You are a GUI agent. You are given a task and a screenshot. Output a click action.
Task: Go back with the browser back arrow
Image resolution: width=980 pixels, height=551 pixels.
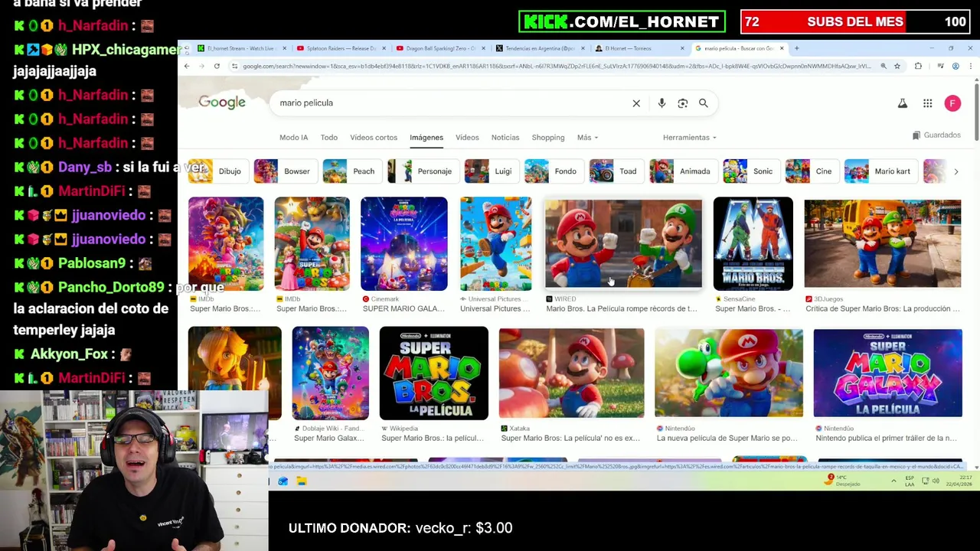[x=186, y=67]
